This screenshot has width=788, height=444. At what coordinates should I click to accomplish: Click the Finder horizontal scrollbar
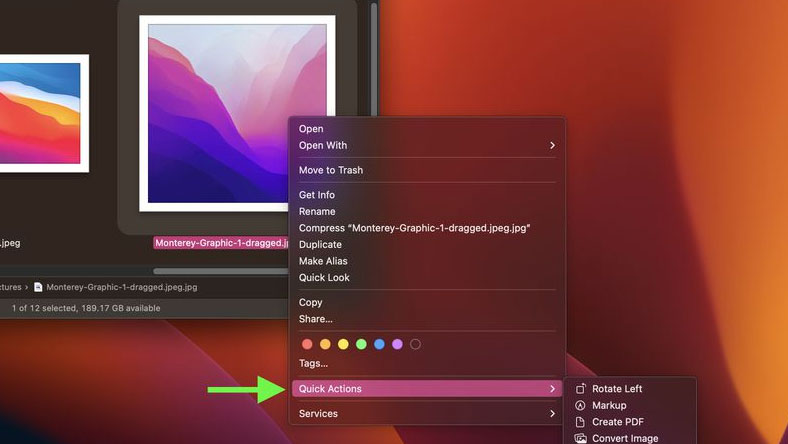tap(221, 271)
